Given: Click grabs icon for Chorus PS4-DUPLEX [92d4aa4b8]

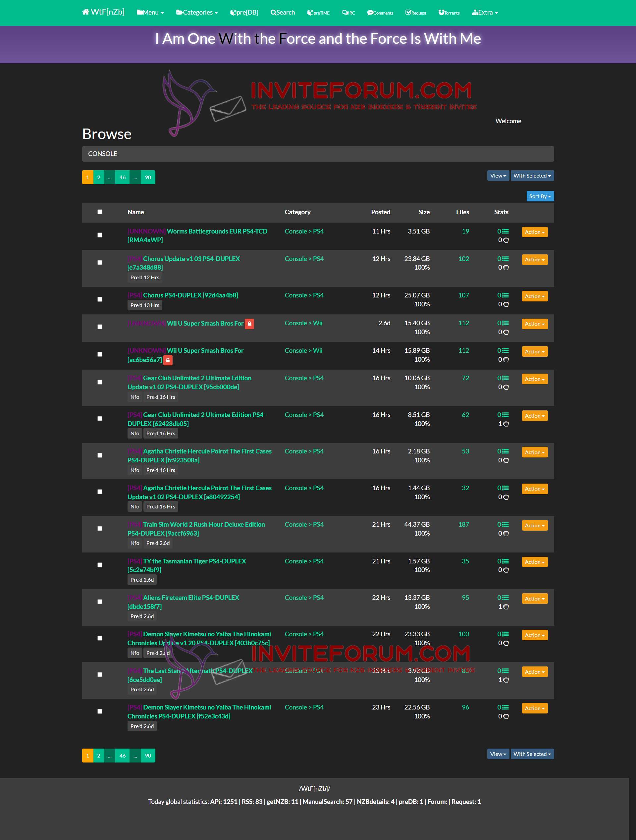Looking at the screenshot, I should tap(506, 304).
